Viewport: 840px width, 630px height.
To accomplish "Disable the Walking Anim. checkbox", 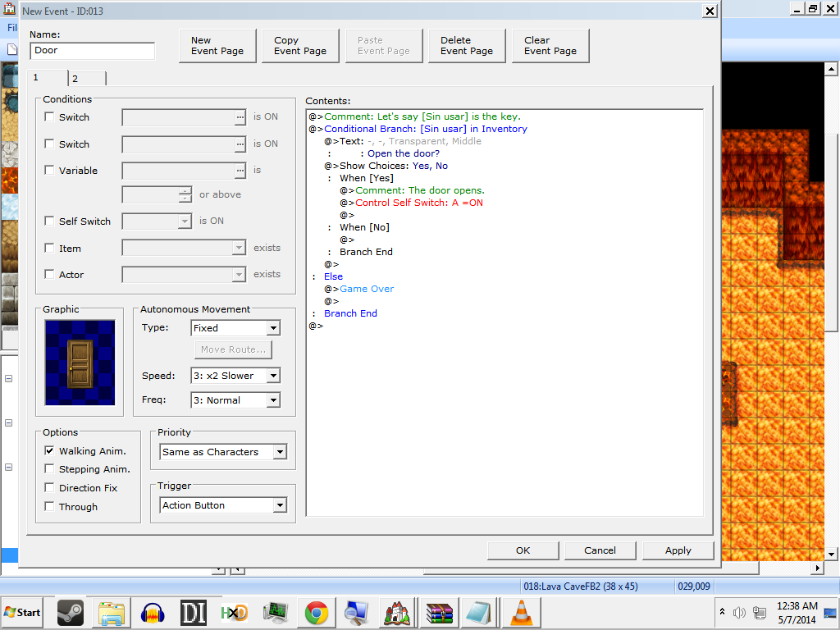I will coord(50,451).
